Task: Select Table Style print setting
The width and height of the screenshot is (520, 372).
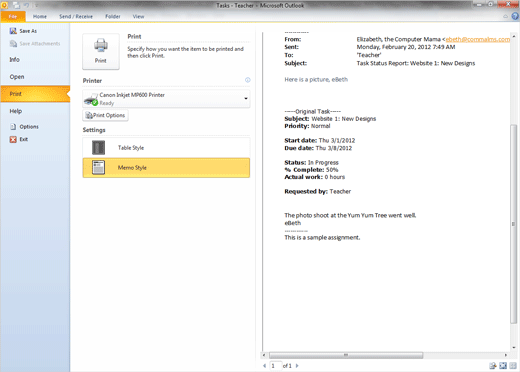Action: 166,148
